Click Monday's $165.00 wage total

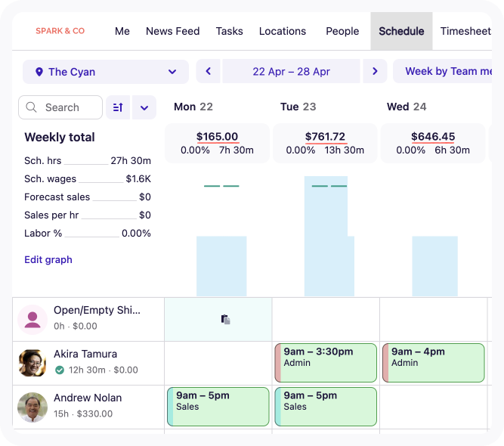[x=217, y=137]
